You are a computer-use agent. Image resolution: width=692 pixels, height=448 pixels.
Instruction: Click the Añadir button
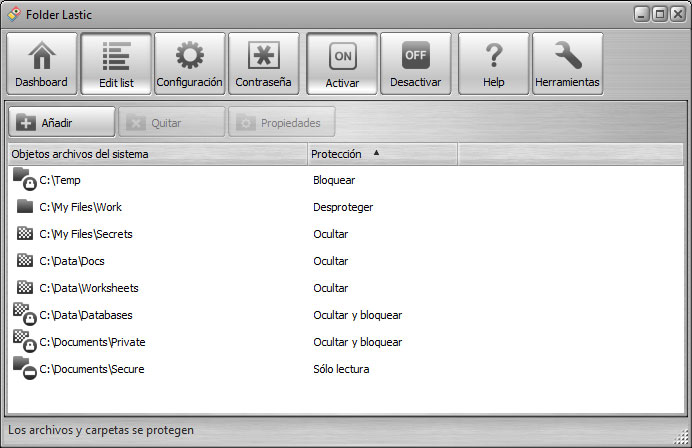pyautogui.click(x=62, y=122)
